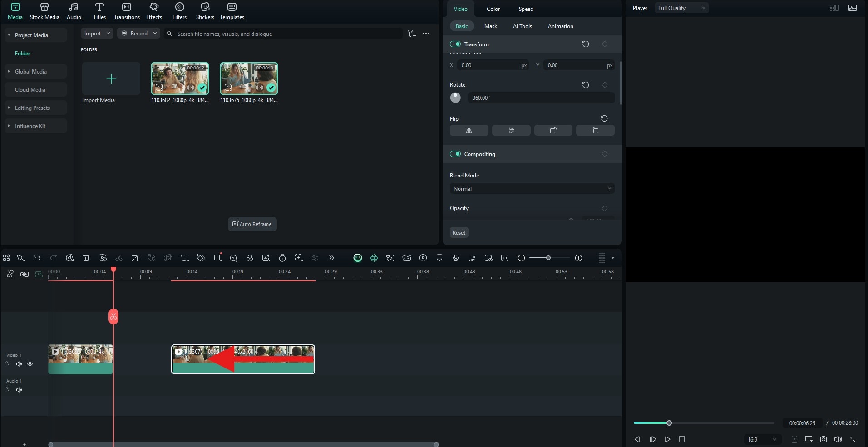Click the marker shield icon
The height and width of the screenshot is (447, 868).
(439, 258)
